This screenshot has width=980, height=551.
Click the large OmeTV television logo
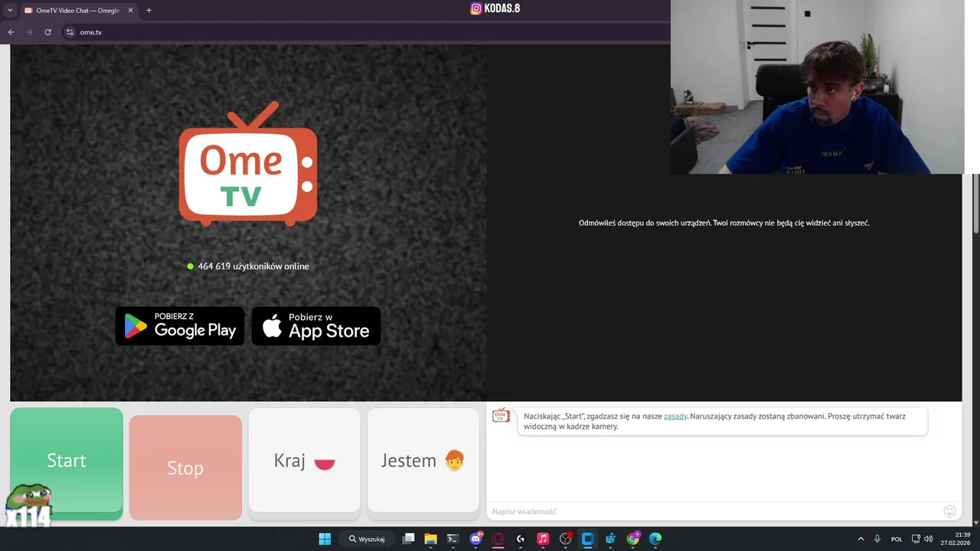point(248,164)
